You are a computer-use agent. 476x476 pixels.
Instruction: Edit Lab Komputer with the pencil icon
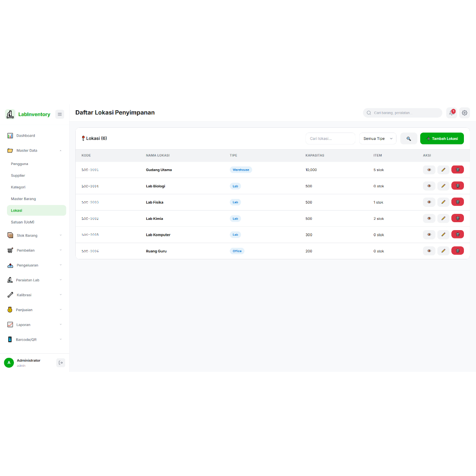pyautogui.click(x=443, y=234)
